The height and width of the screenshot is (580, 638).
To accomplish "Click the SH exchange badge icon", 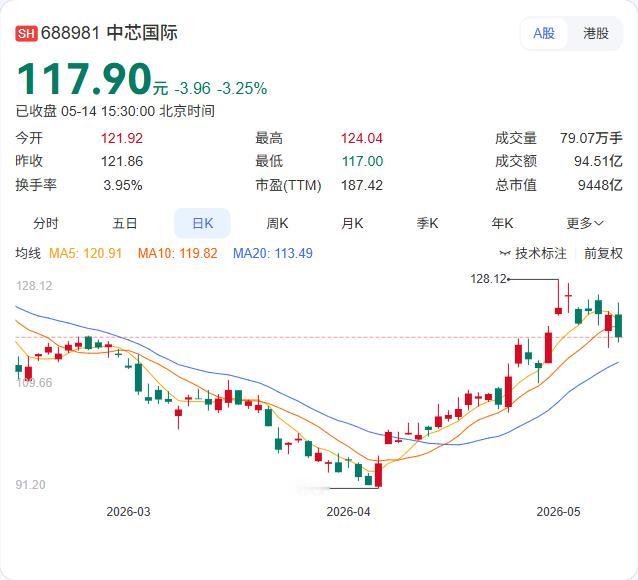I will tap(26, 33).
